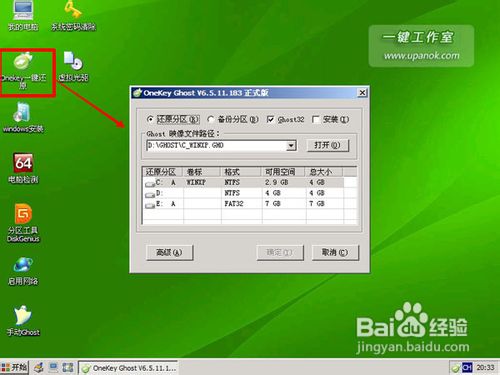Open the 虚拟光驱 desktop icon
The image size is (500, 375).
tap(73, 67)
